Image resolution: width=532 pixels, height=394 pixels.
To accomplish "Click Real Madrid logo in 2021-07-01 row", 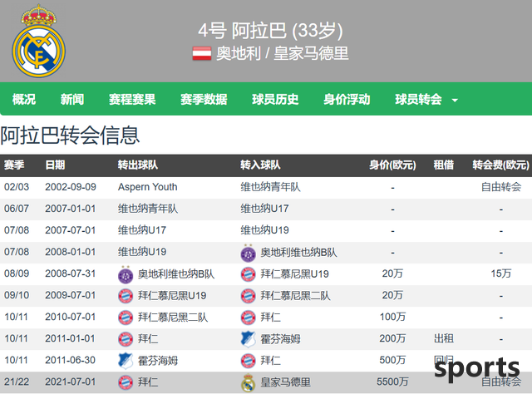I will pyautogui.click(x=248, y=383).
